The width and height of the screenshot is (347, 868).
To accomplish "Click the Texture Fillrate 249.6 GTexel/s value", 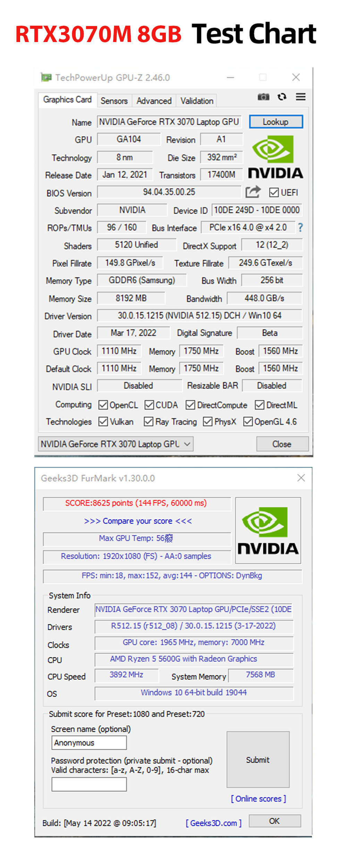I will click(x=265, y=263).
